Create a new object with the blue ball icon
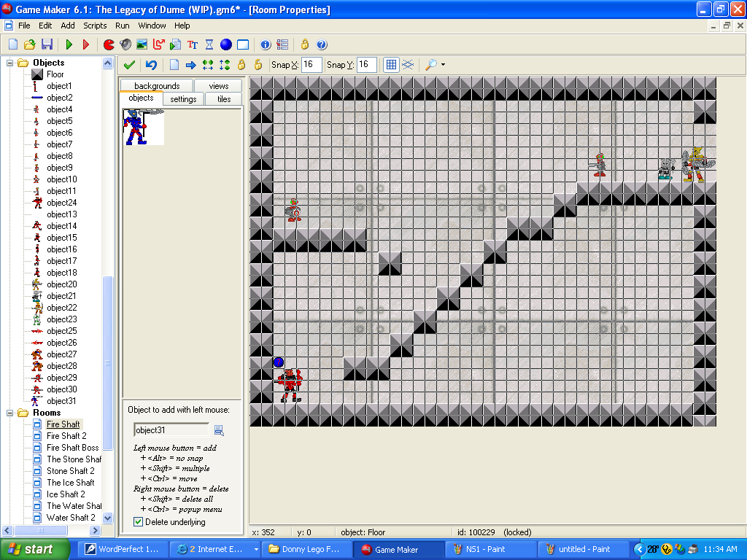Screen dimensions: 747x560 pyautogui.click(x=225, y=44)
